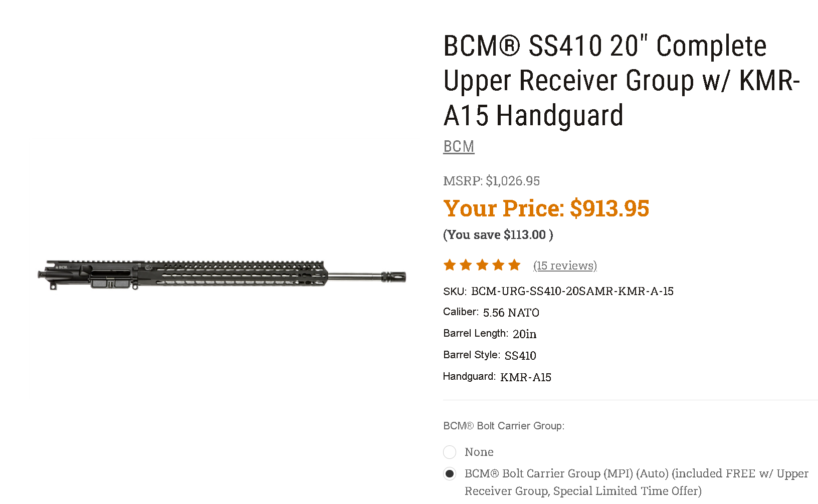Viewport: 818px width, 504px height.
Task: Open the 15 reviews link
Action: coord(565,266)
